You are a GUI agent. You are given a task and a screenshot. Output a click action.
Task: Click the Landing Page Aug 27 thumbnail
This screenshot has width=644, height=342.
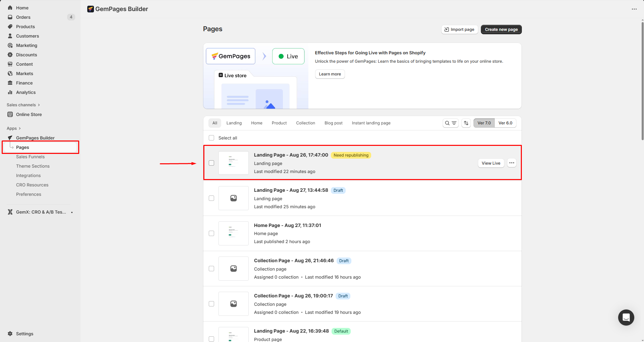234,198
